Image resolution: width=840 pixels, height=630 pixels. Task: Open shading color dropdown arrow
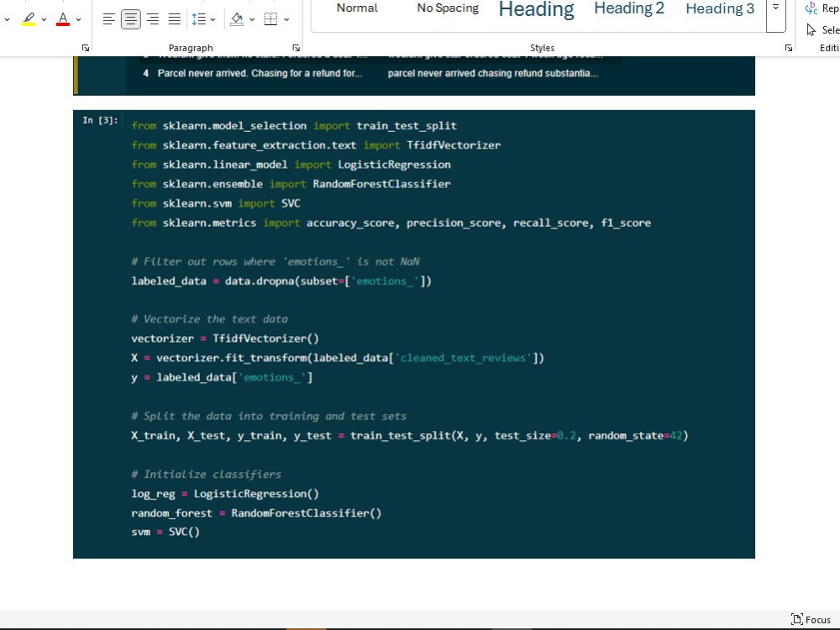click(x=252, y=20)
